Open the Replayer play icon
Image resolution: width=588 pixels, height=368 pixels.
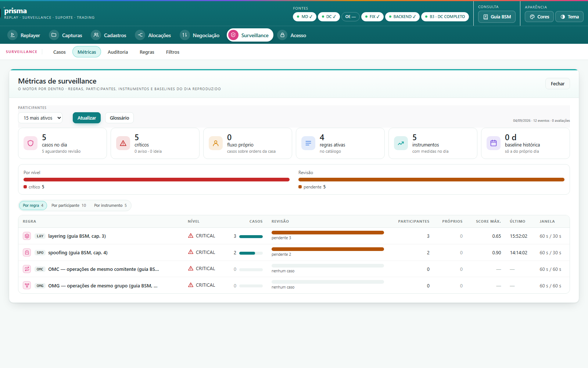pyautogui.click(x=12, y=35)
